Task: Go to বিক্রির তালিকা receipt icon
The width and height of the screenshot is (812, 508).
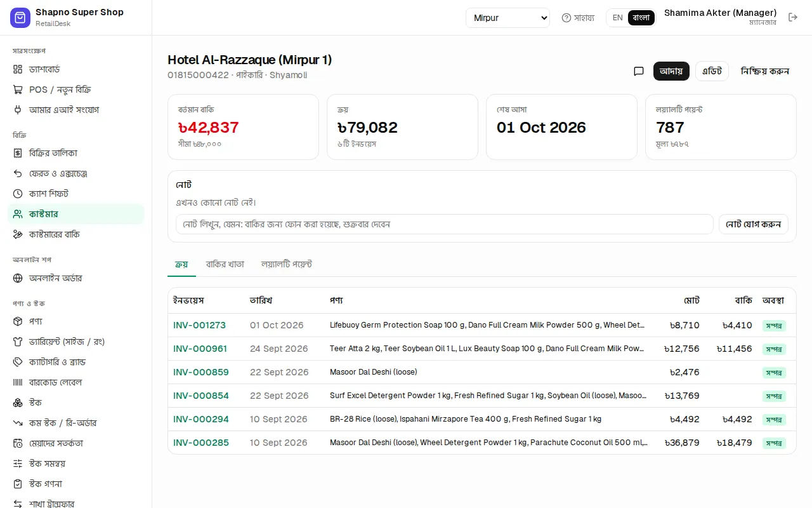Action: (18, 153)
